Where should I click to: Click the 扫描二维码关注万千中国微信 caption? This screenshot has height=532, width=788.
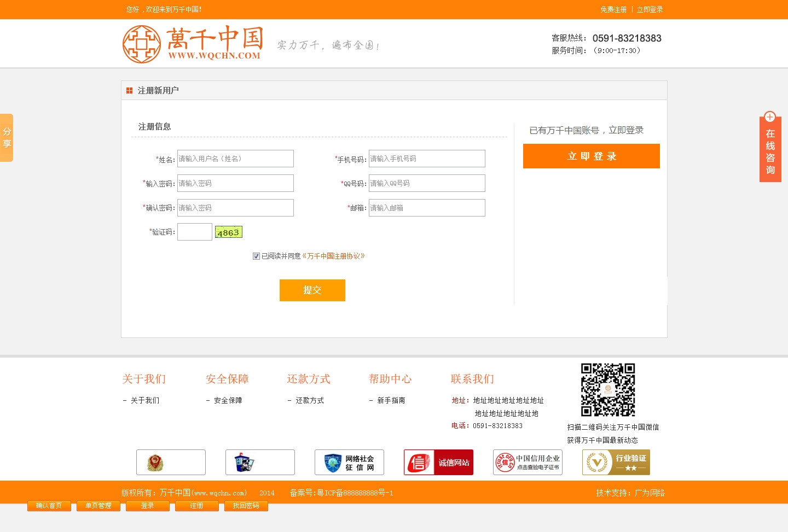click(613, 427)
